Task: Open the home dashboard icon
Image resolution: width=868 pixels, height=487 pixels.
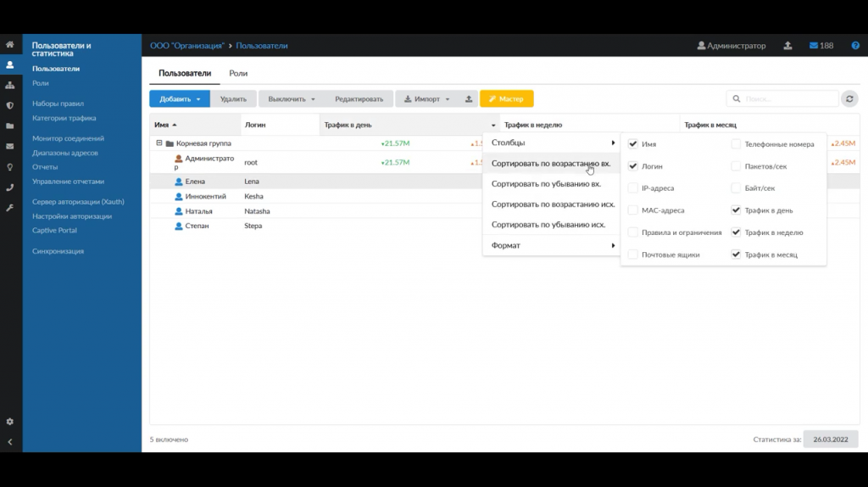Action: click(10, 44)
